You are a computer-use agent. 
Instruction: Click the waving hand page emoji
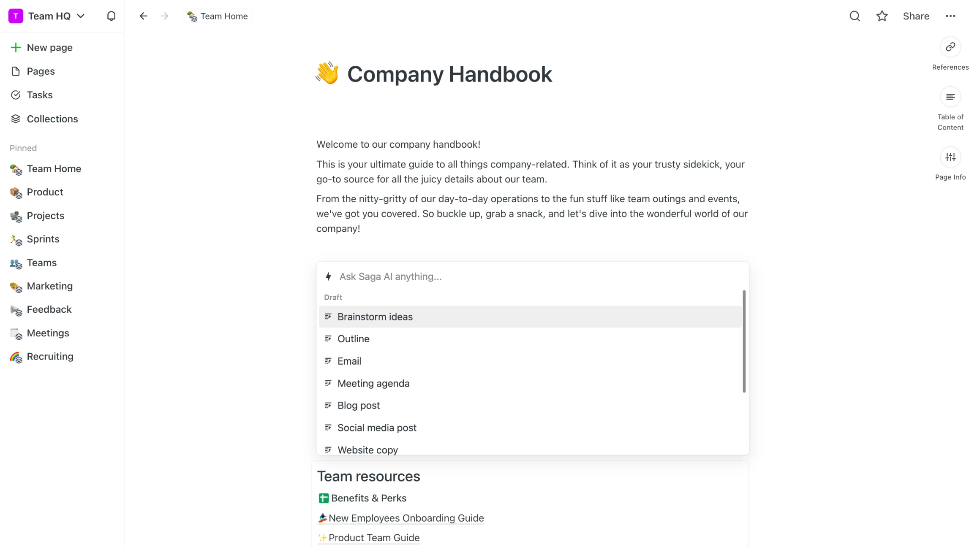327,73
